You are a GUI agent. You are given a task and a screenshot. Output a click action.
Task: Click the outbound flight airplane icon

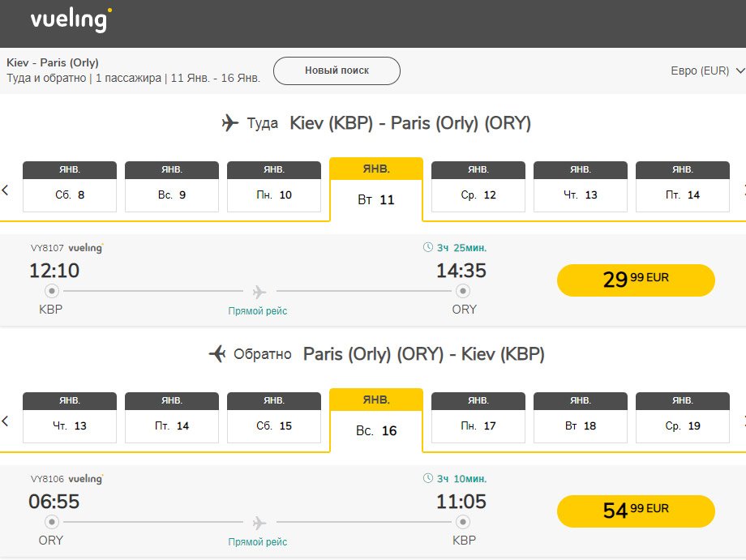coord(230,123)
